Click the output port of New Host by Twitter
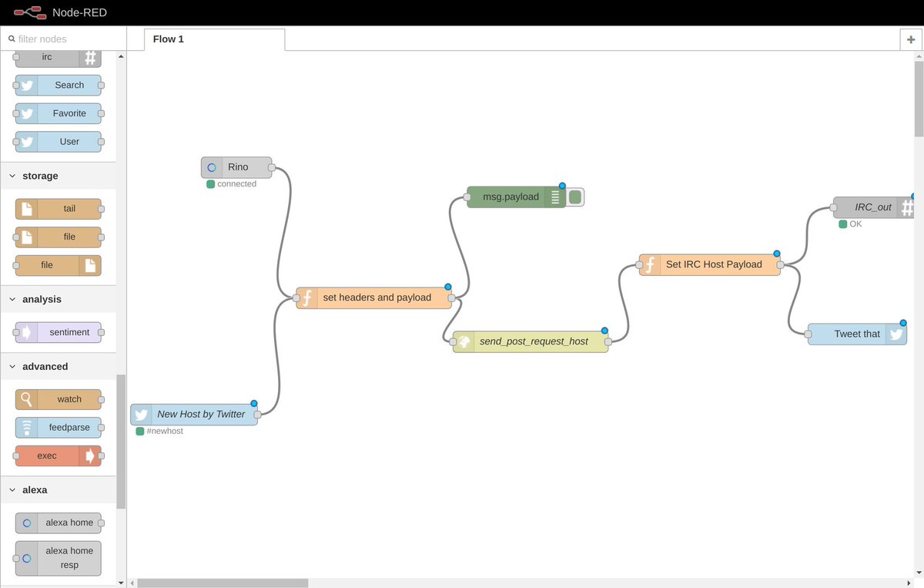This screenshot has width=924, height=588. point(258,415)
